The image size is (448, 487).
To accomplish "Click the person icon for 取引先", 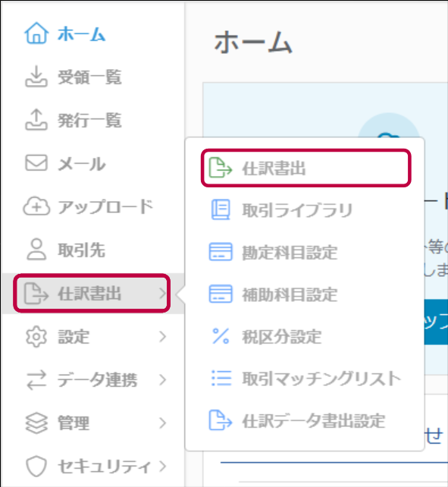I will click(x=36, y=249).
